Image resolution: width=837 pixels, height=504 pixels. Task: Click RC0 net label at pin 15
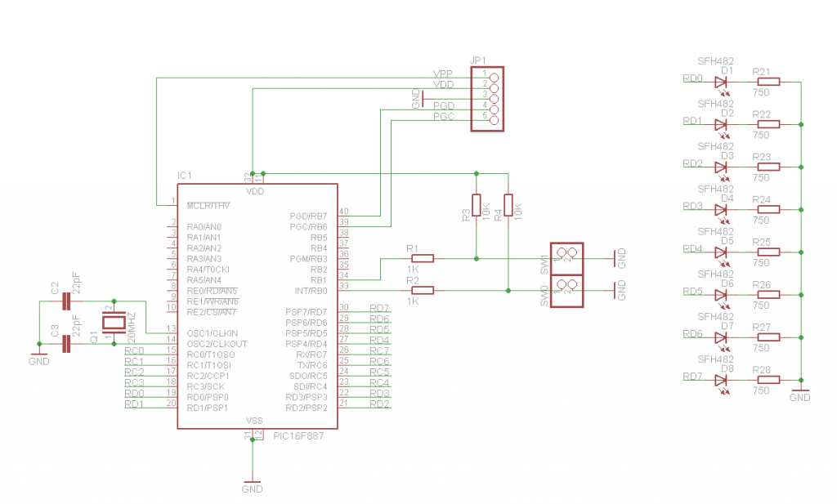135,351
